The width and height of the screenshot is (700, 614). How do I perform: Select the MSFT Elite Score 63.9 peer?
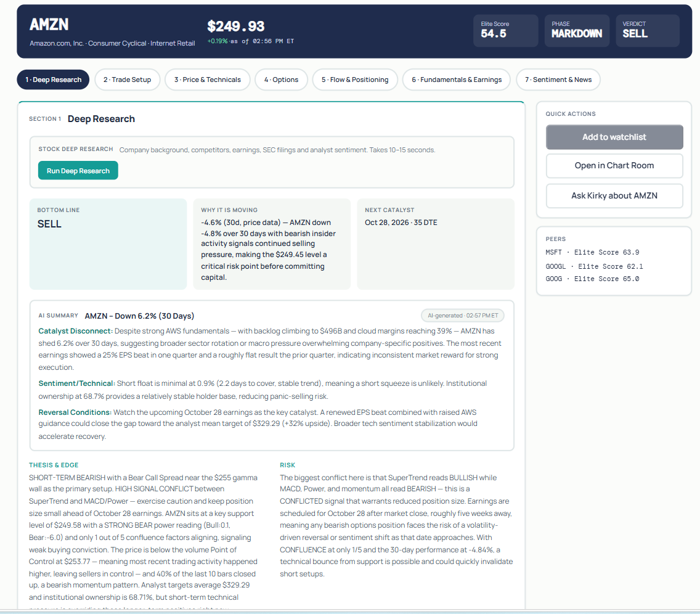click(x=592, y=252)
